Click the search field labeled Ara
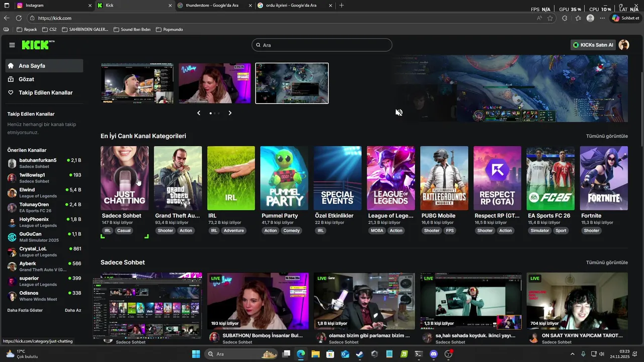 tap(322, 45)
